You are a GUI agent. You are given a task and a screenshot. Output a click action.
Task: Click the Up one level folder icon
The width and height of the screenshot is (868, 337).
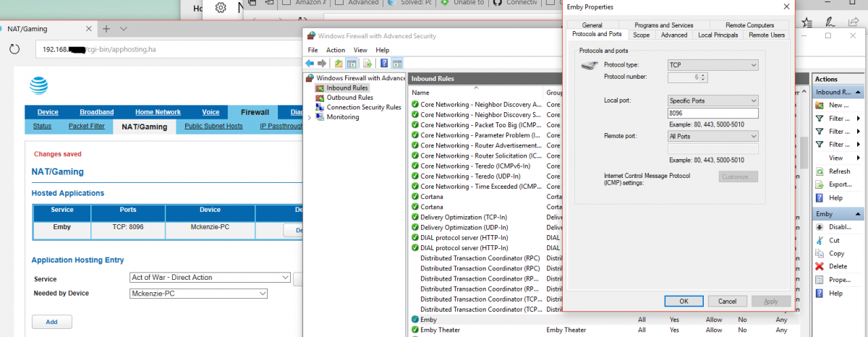click(339, 63)
